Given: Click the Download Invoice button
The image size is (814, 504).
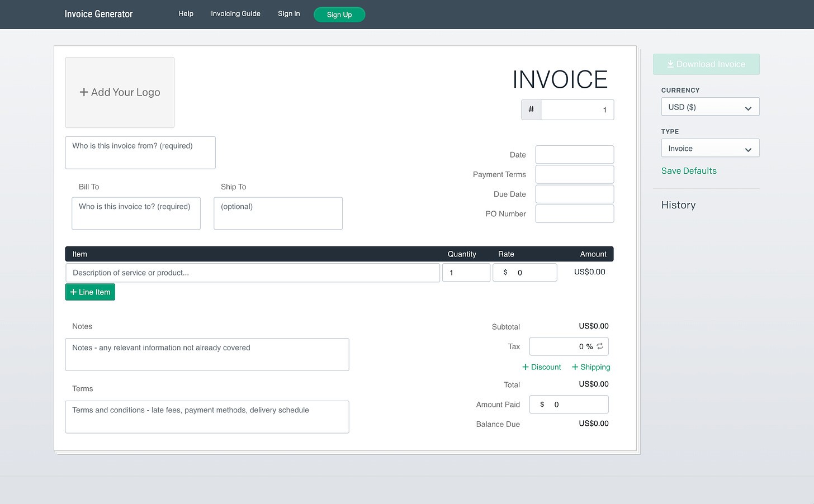Looking at the screenshot, I should [x=706, y=64].
